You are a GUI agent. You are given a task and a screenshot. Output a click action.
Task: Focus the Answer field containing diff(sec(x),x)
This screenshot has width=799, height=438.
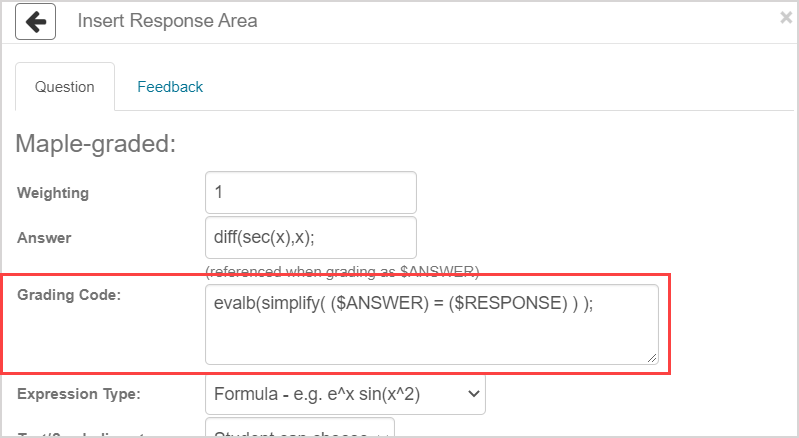pos(310,238)
